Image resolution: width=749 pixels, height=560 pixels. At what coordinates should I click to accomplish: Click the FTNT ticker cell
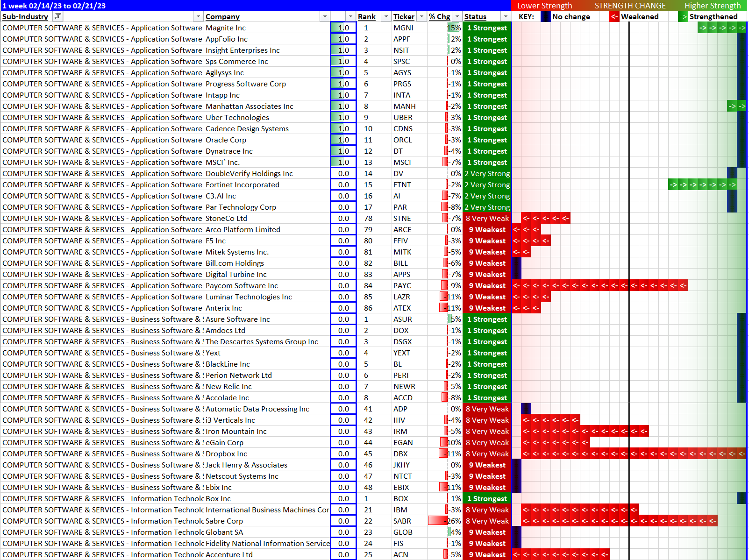pos(409,185)
